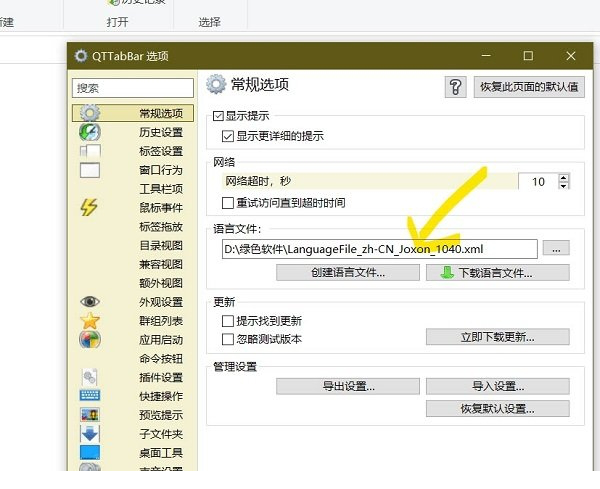Open 鼠标事件 lightning icon in sidebar
The width and height of the screenshot is (600, 489).
click(x=89, y=207)
